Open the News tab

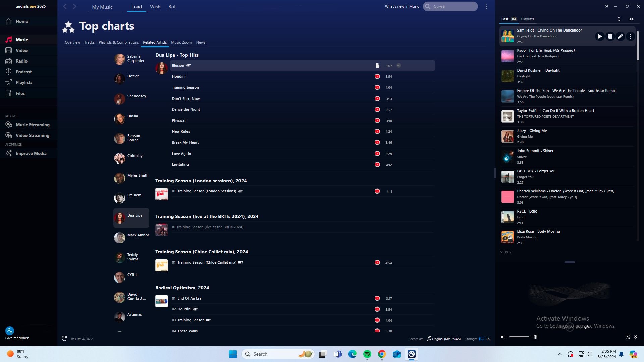click(x=201, y=42)
